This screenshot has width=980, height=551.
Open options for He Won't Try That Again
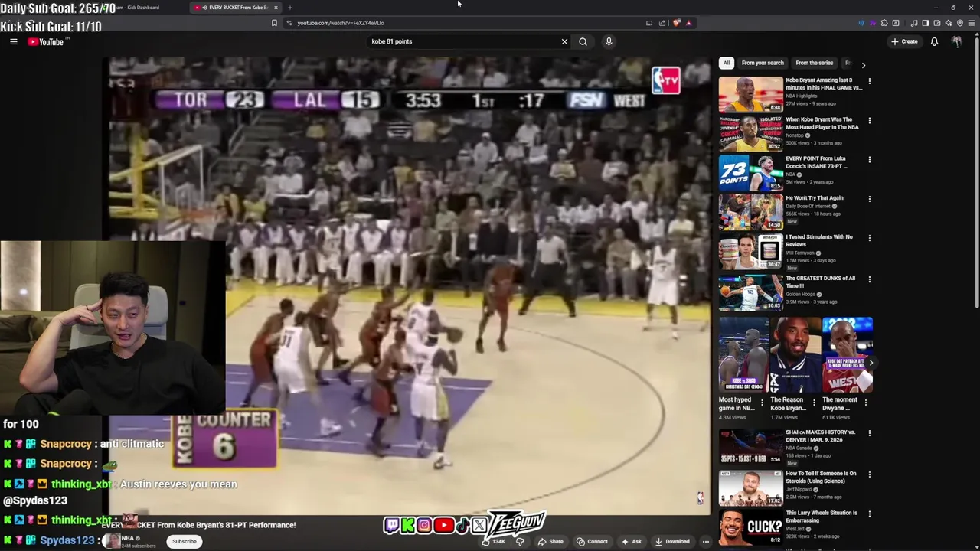869,199
